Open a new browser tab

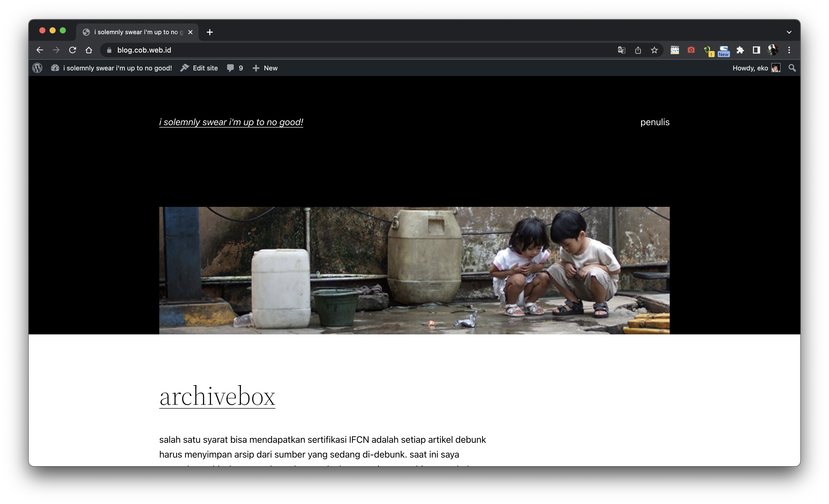pyautogui.click(x=210, y=32)
